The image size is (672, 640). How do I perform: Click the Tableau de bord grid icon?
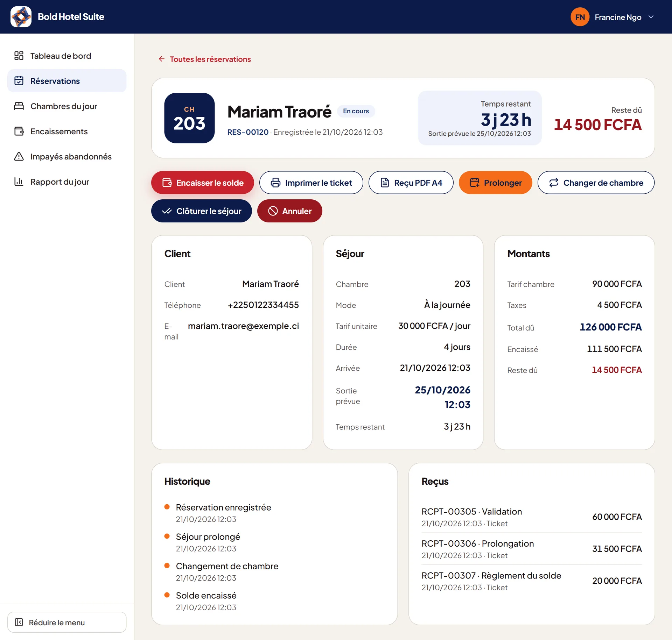(19, 56)
